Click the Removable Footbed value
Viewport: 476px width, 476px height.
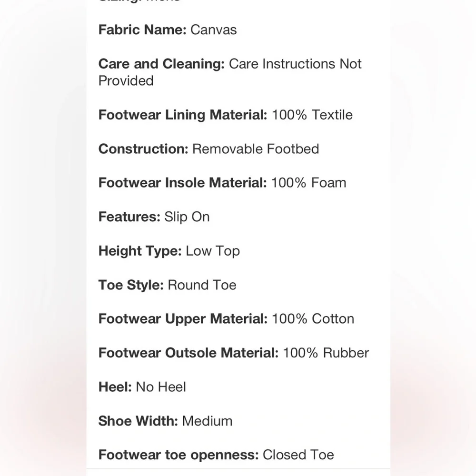click(x=256, y=149)
